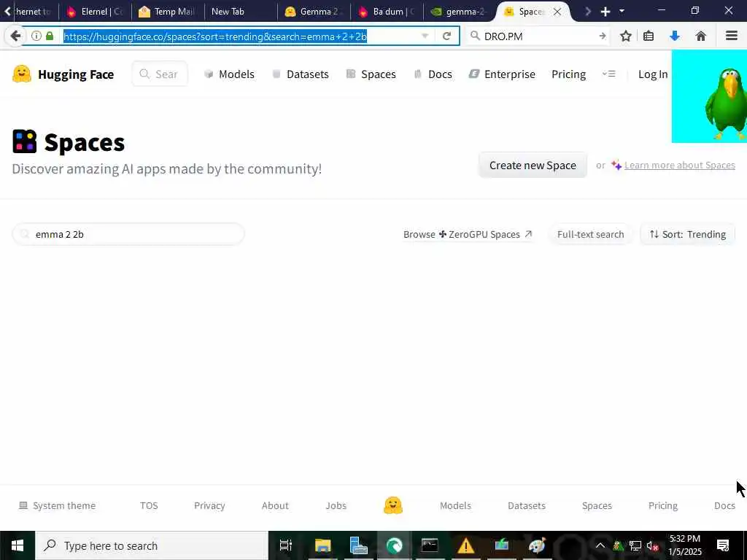Viewport: 747px width, 560px height.
Task: Open the address bar history dropdown arrow
Action: pos(425,36)
